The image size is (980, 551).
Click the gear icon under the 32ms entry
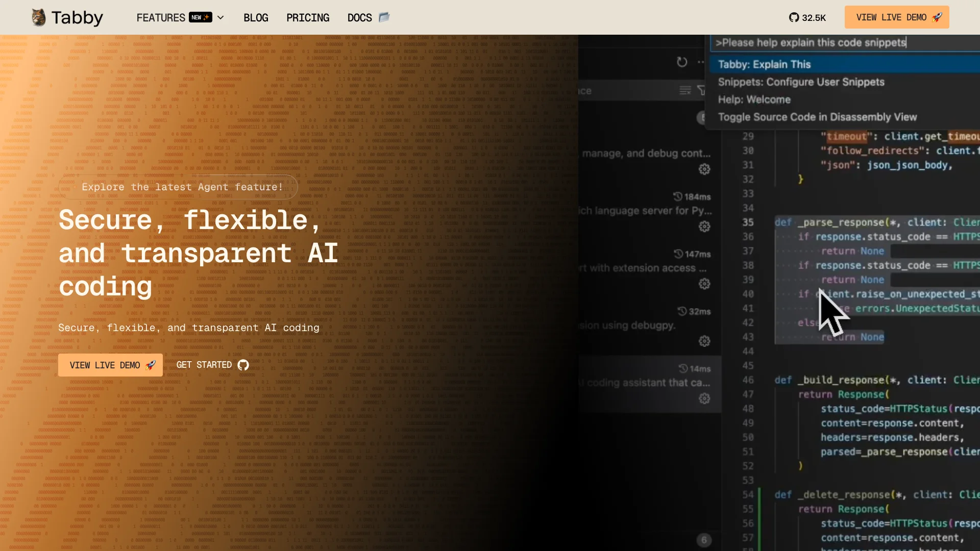704,341
